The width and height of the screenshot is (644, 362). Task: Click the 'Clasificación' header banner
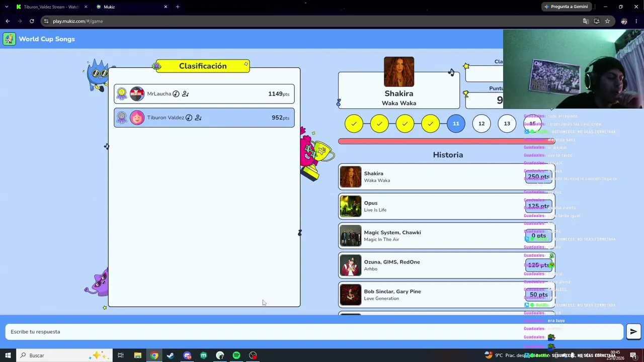pyautogui.click(x=203, y=66)
